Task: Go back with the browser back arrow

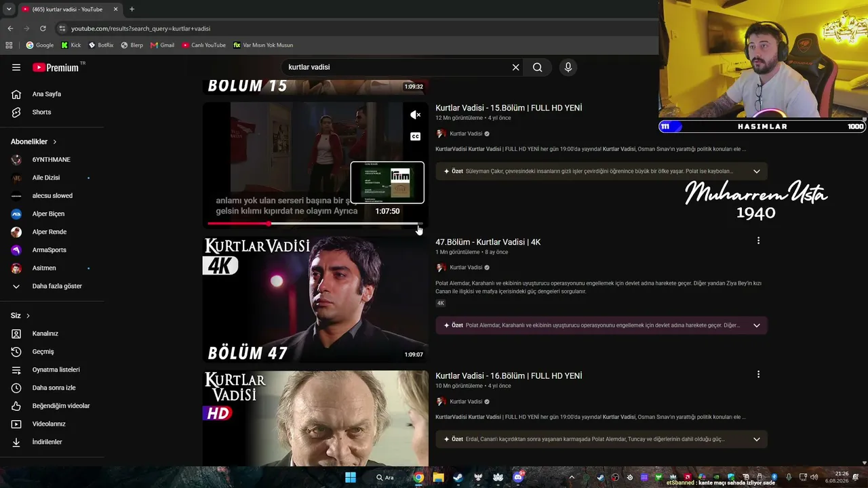Action: click(10, 28)
